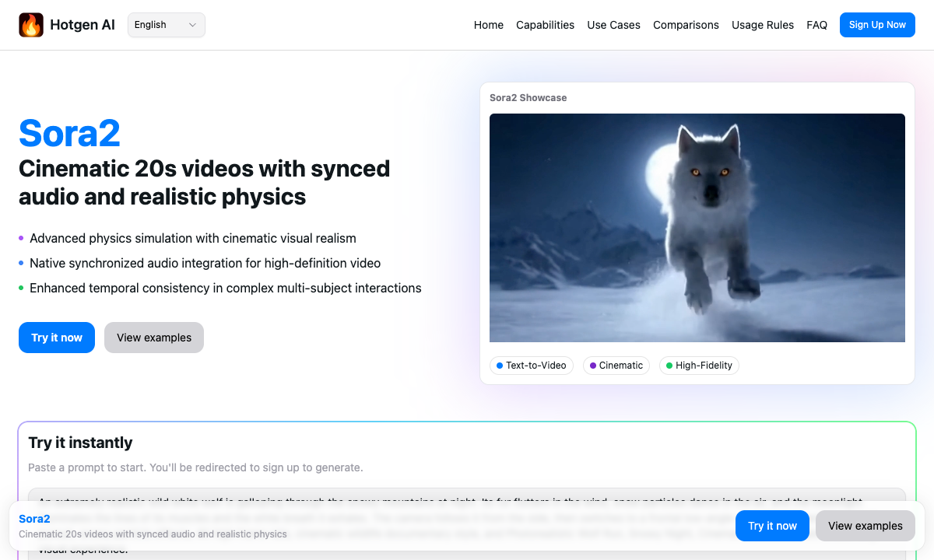Open the English language dropdown
This screenshot has height=560, width=934.
(166, 25)
